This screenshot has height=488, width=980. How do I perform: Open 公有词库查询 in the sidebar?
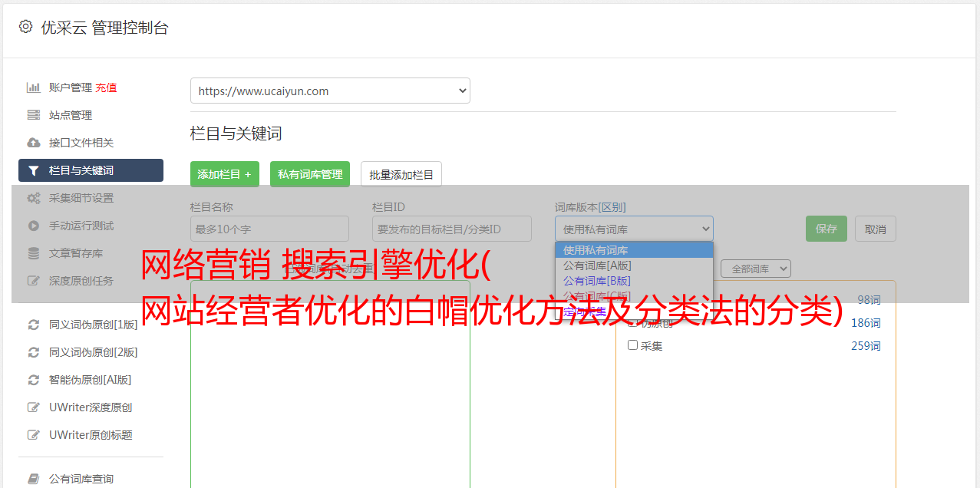coord(81,479)
